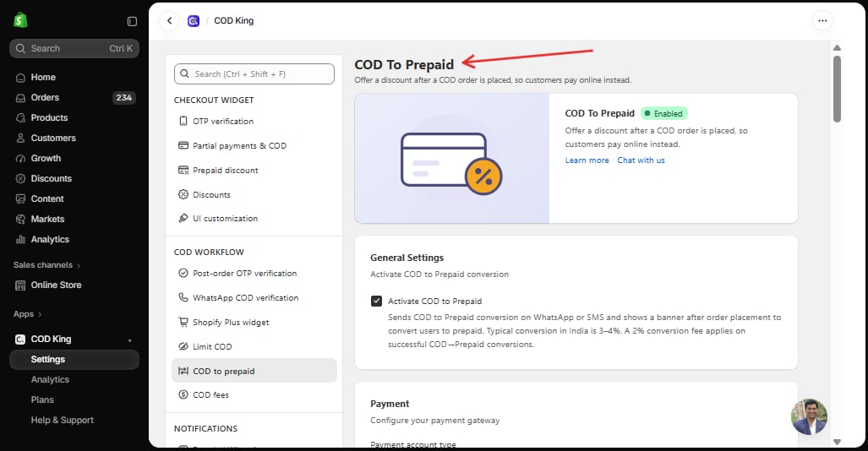The image size is (868, 451).
Task: Click the Partial payments card icon
Action: 183,145
